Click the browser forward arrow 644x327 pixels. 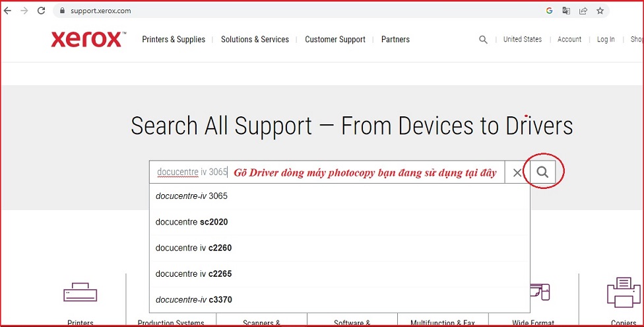pyautogui.click(x=24, y=11)
